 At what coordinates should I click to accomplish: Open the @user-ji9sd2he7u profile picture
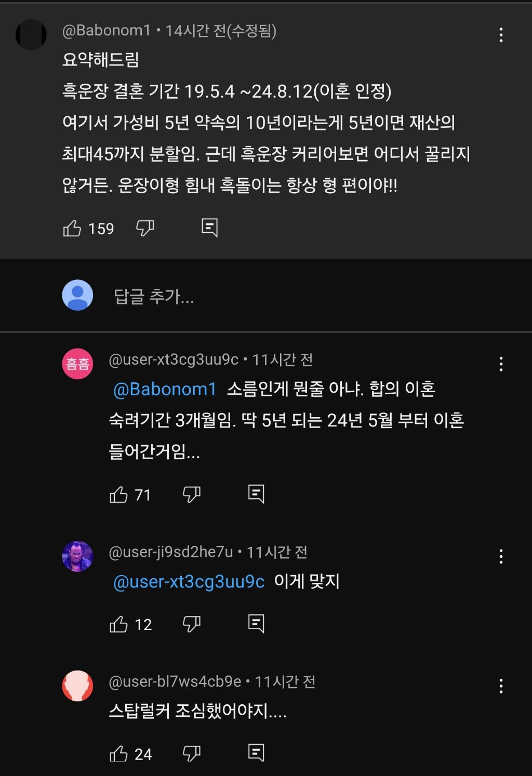tap(77, 556)
